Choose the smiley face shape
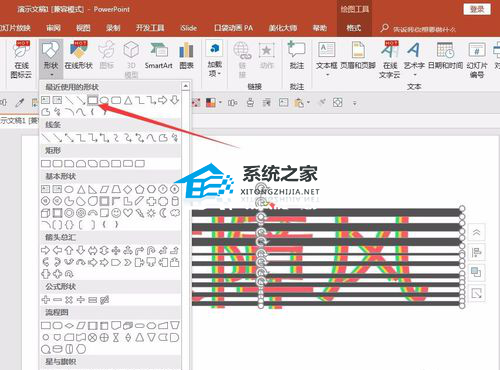Screen dimensions: 500x370 (116, 213)
